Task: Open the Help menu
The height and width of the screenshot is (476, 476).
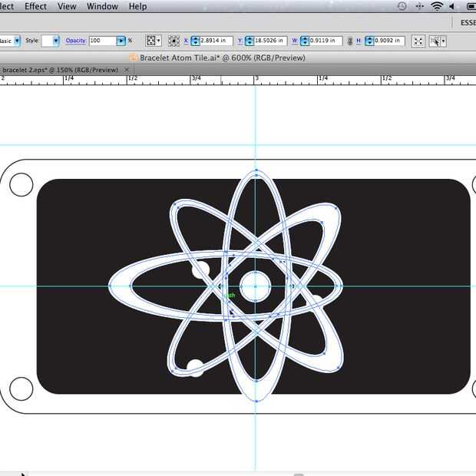Action: (x=137, y=6)
